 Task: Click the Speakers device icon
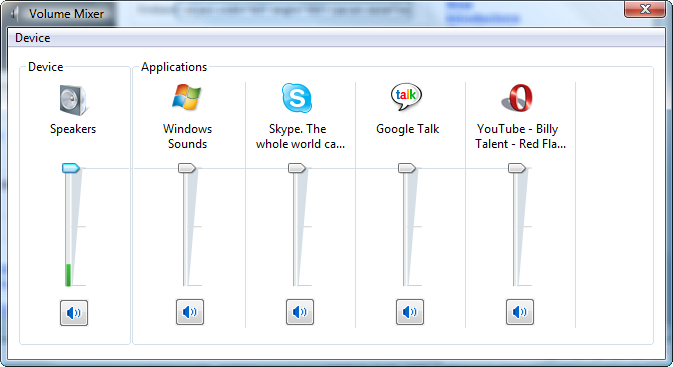click(73, 100)
